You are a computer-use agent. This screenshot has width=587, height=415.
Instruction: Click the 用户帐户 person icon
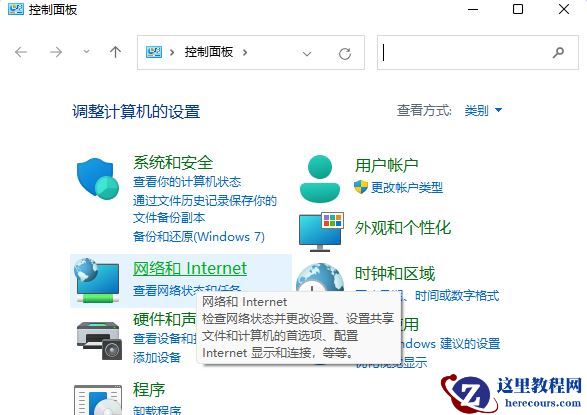coord(320,179)
